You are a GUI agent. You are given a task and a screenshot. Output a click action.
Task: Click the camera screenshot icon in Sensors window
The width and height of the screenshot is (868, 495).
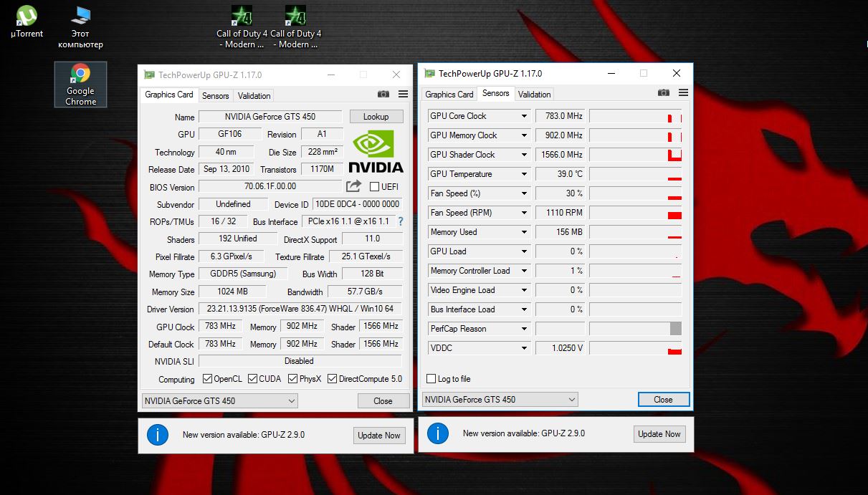pos(664,93)
